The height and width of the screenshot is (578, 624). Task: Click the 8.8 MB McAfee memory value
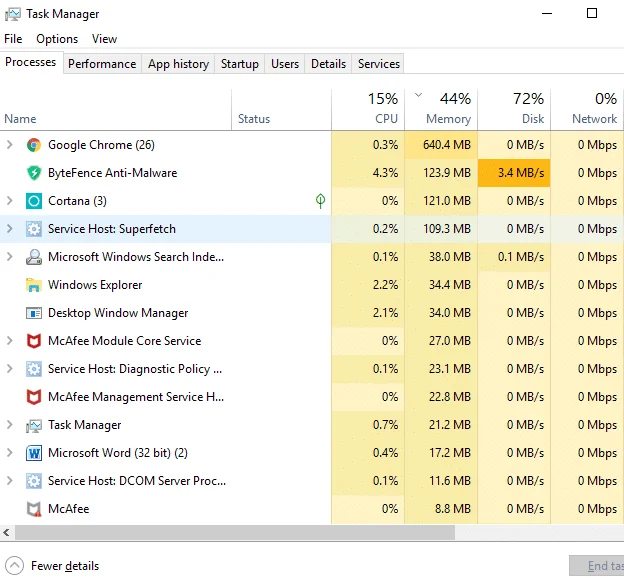click(453, 509)
